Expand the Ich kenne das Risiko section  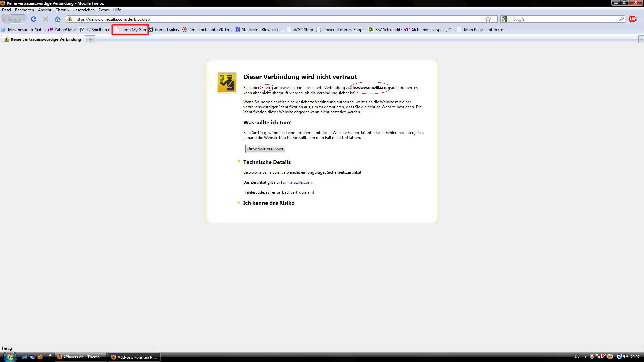pos(239,202)
